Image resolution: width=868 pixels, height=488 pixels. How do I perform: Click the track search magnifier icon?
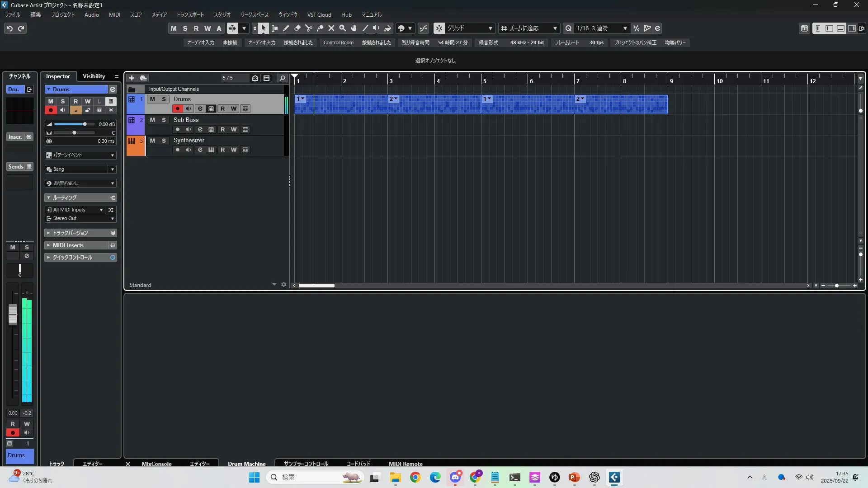pyautogui.click(x=282, y=78)
